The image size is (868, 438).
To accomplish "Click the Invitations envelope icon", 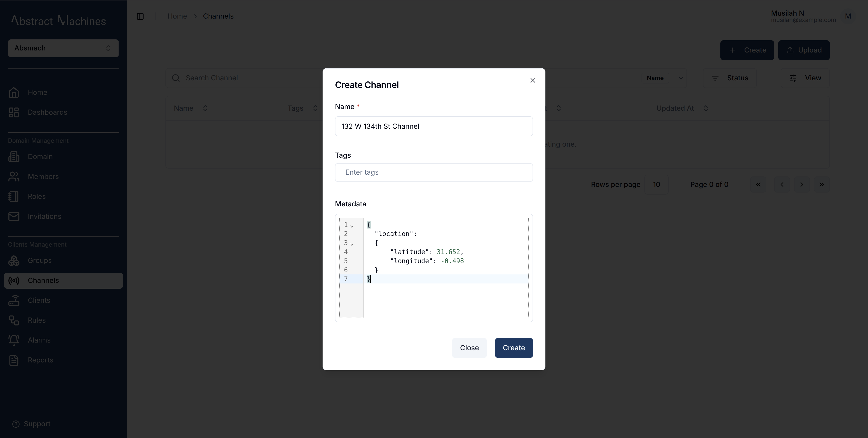I will tap(14, 217).
